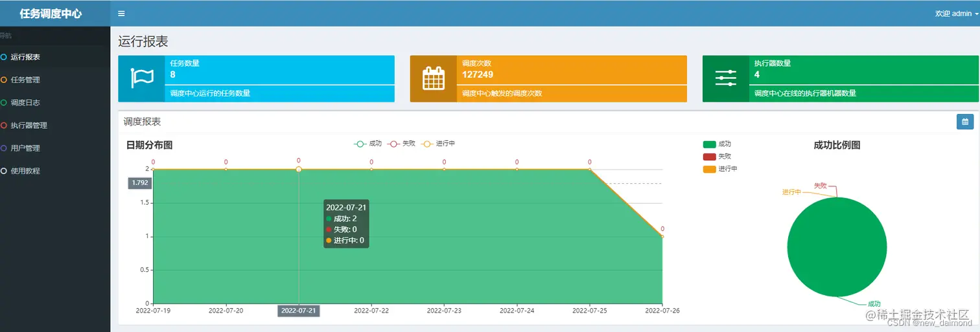980x332 pixels.
Task: Click the 2022-07-26 data point on the chart
Action: point(662,236)
